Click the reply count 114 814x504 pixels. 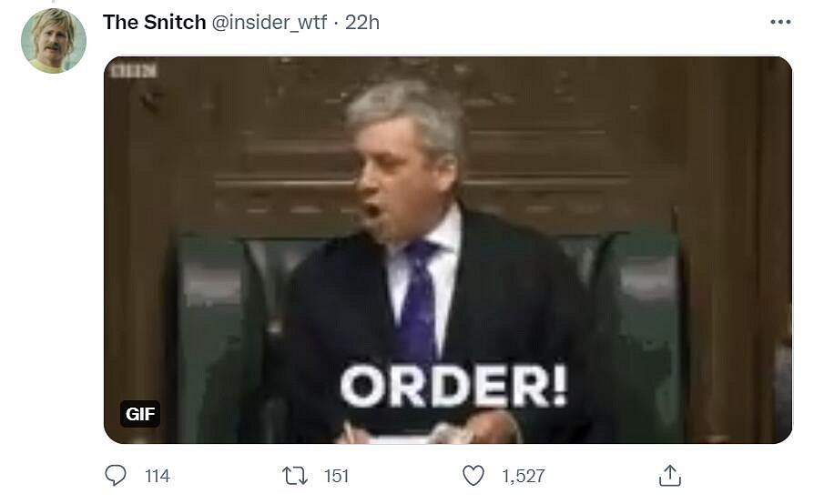[x=158, y=476]
